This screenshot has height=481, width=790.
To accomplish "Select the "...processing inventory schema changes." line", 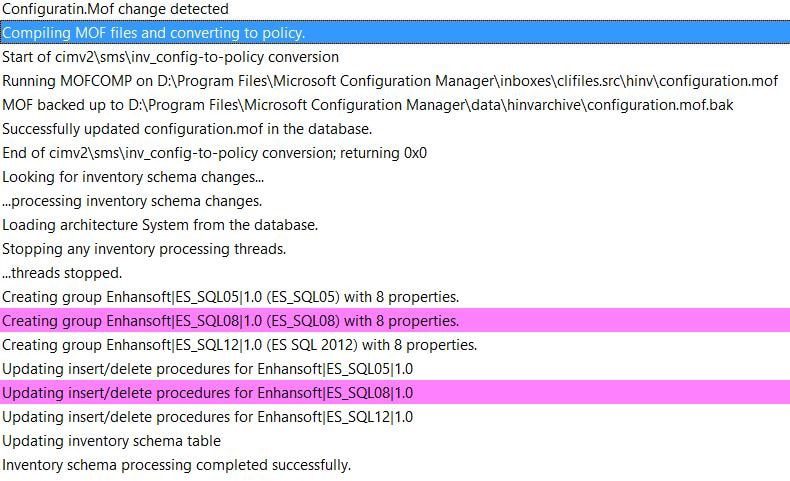I will 132,201.
